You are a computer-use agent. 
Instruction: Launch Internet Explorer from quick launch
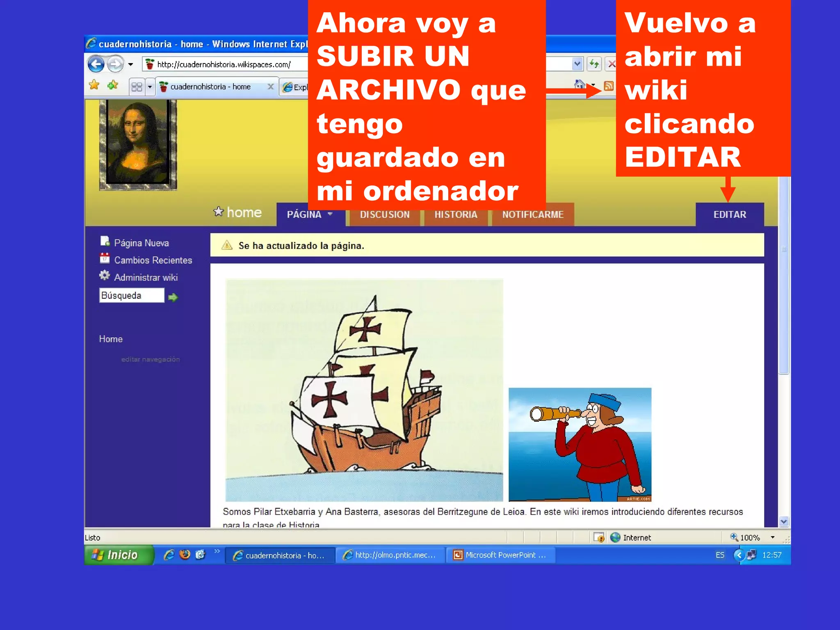[169, 555]
